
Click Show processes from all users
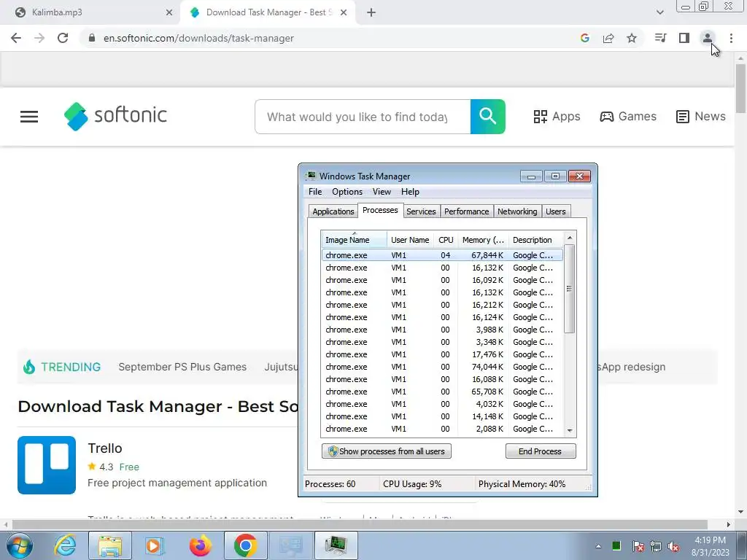click(387, 451)
